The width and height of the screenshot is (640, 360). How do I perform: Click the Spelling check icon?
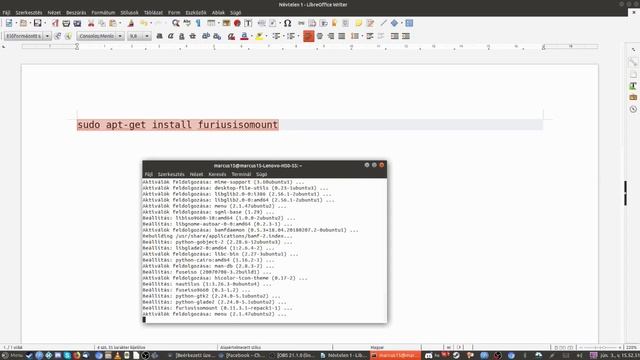pos(187,23)
